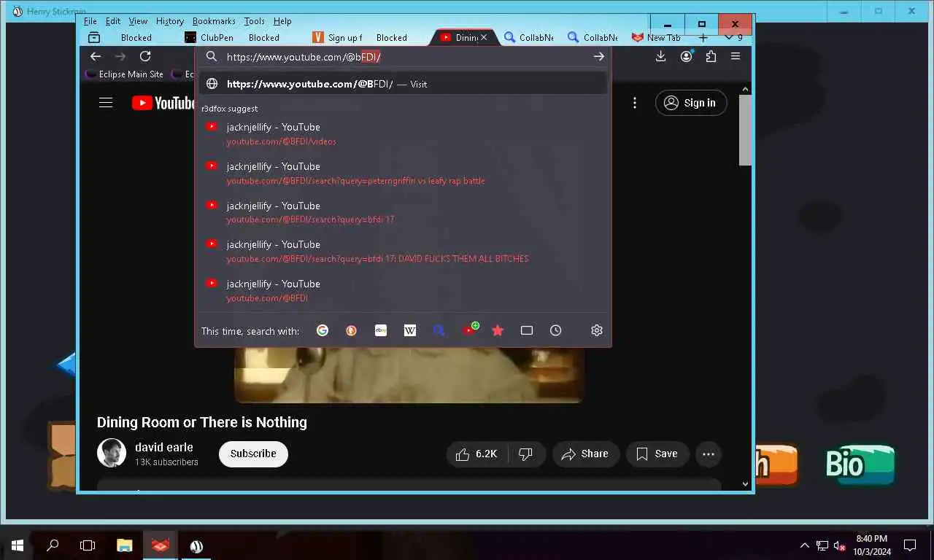The height and width of the screenshot is (560, 934).
Task: Go back with the browser back arrow
Action: [96, 56]
